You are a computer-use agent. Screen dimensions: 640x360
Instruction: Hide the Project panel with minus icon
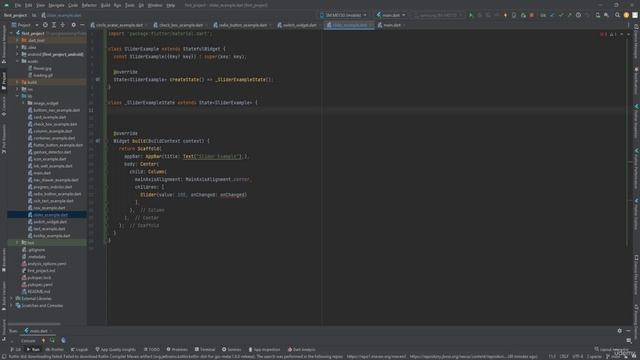(x=82, y=25)
